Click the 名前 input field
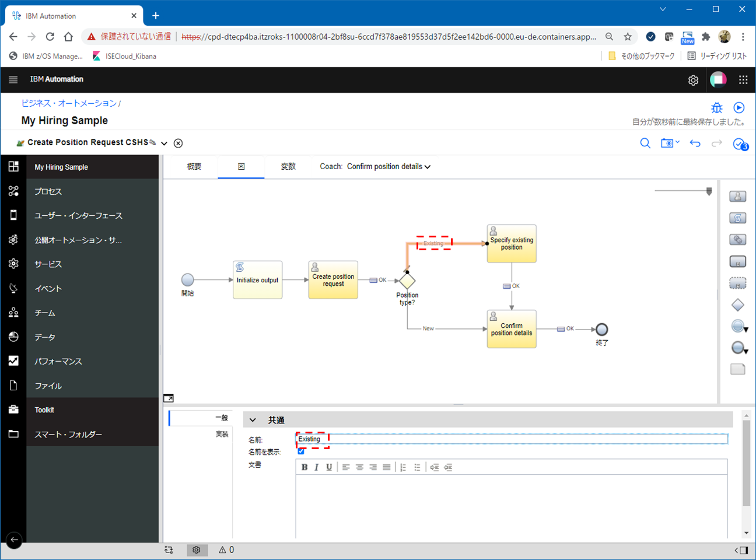 [x=512, y=439]
